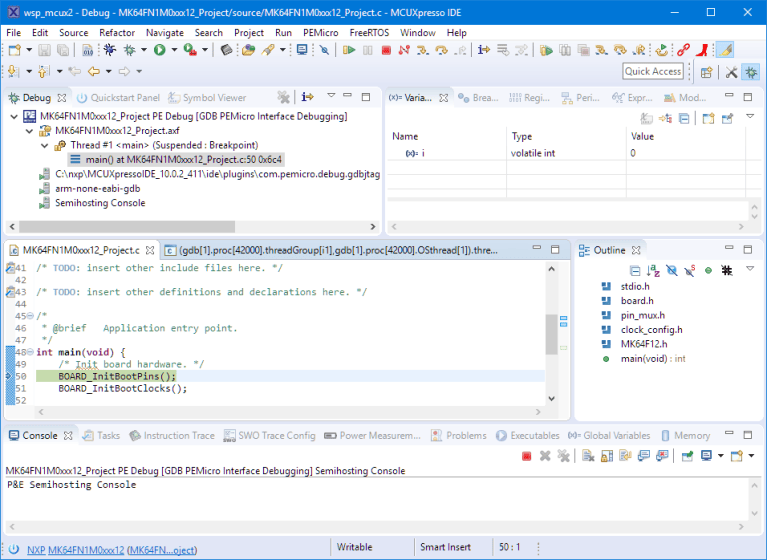767x560 pixels.
Task: Click the New wizard icon
Action: [x=15, y=50]
